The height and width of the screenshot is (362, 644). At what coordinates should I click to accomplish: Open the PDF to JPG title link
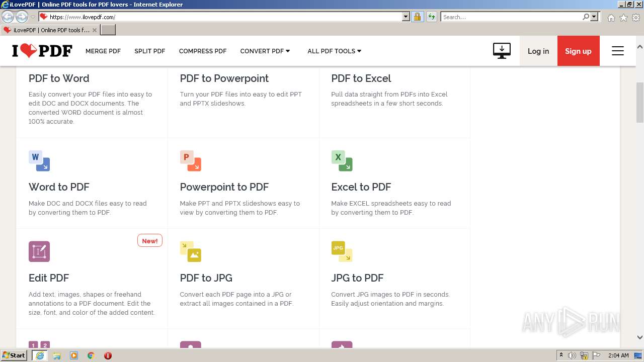pyautogui.click(x=206, y=278)
